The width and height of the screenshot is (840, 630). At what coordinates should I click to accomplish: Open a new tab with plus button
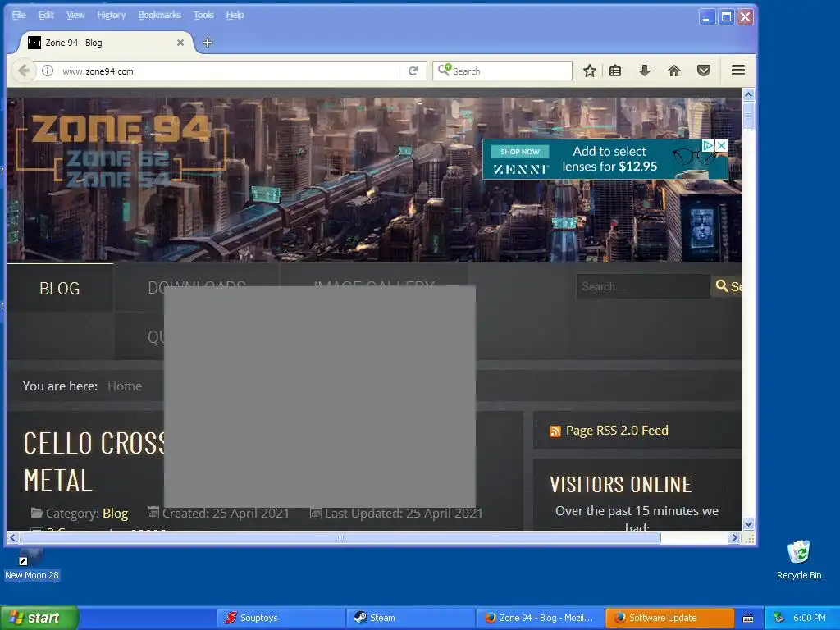208,43
